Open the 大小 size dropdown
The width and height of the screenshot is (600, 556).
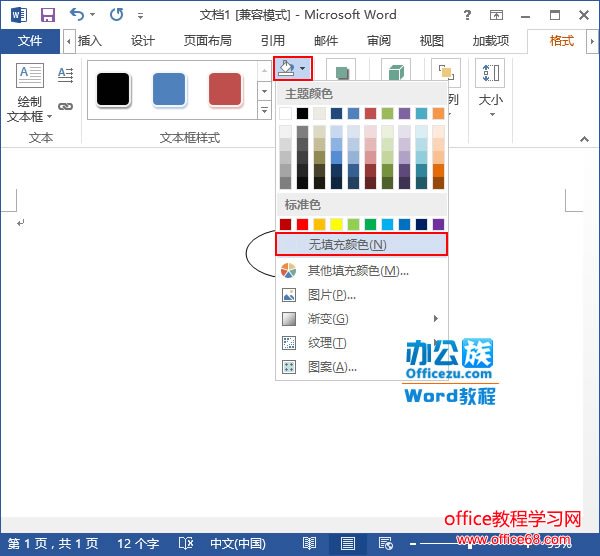491,88
